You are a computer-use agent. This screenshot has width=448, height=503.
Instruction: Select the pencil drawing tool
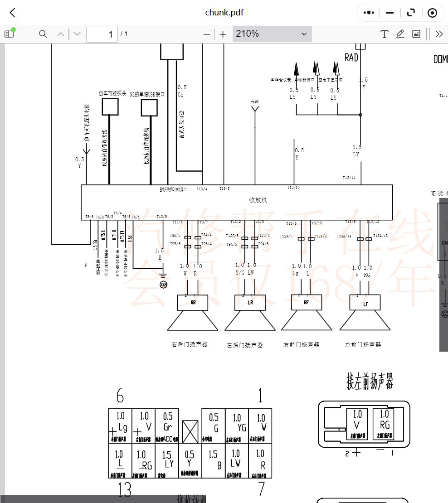(400, 34)
